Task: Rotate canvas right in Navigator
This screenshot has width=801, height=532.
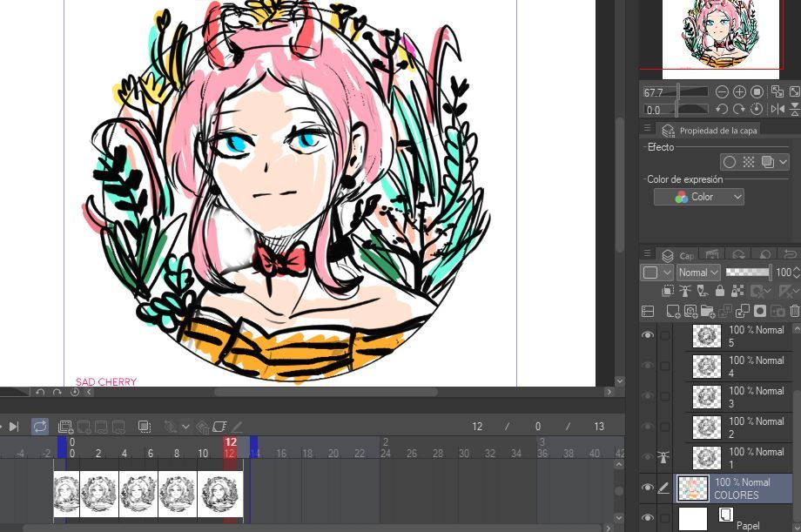Action: click(739, 109)
